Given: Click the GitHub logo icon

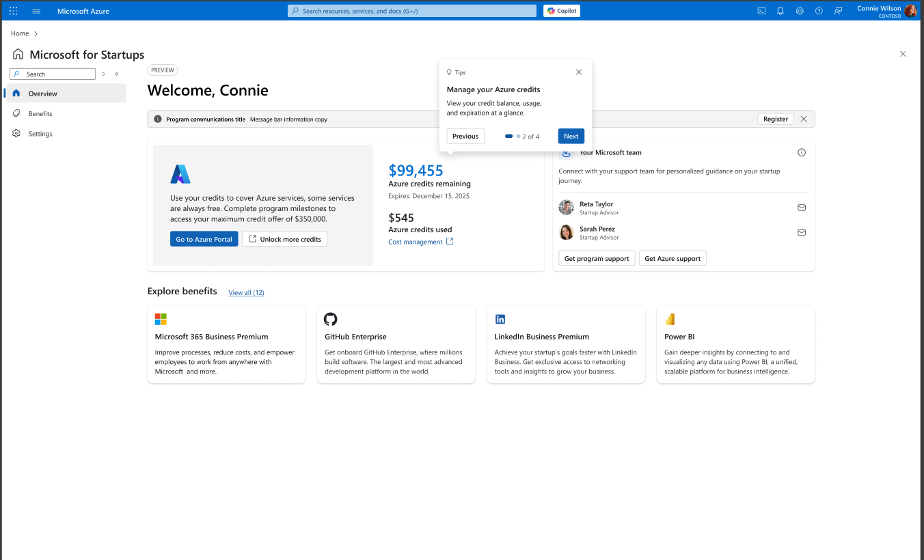Looking at the screenshot, I should click(331, 319).
